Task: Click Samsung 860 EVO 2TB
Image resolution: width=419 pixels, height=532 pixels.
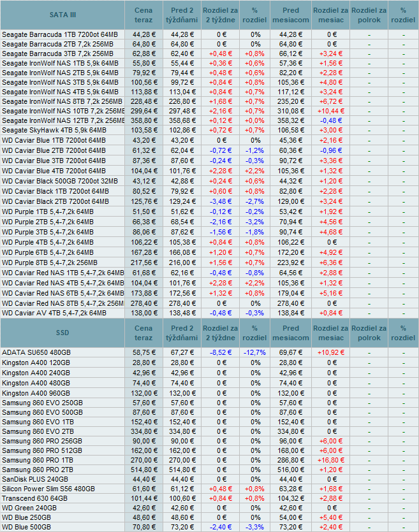Action: 38,431
